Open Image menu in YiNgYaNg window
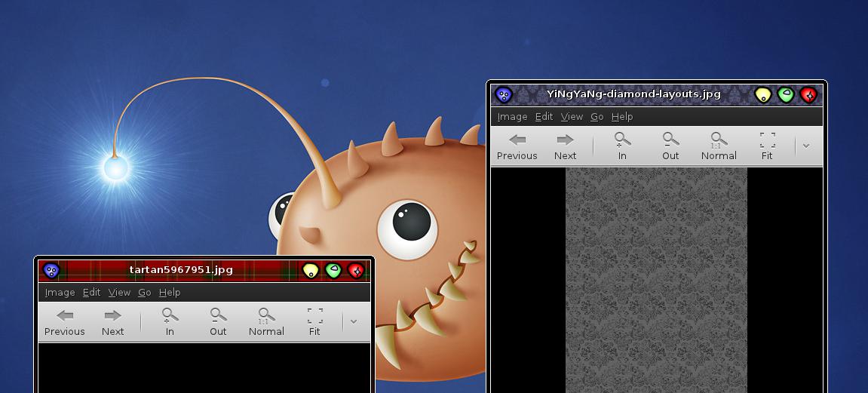Image resolution: width=868 pixels, height=393 pixels. (512, 117)
